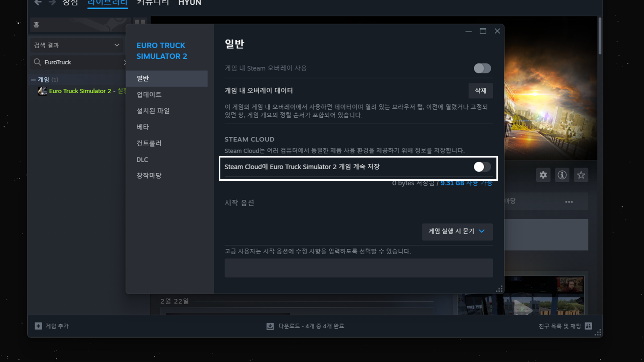Click the 삭제 overlay data button

[x=480, y=91]
